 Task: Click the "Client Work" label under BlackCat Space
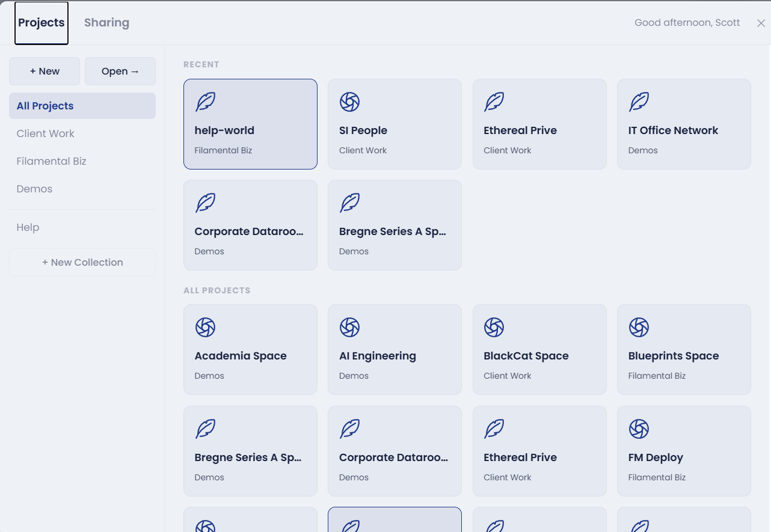pyautogui.click(x=508, y=376)
